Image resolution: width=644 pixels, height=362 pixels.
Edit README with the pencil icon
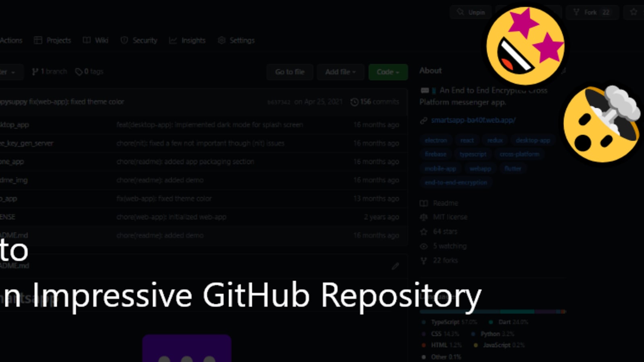395,266
